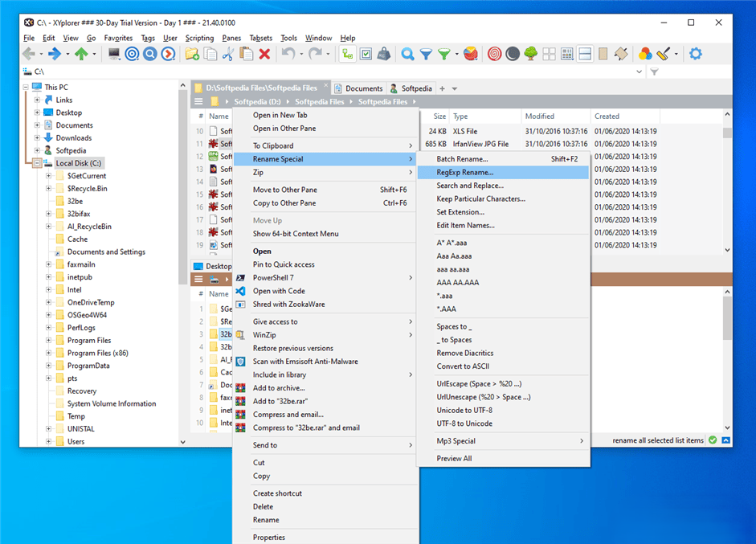Click the green tree toolbar icon
Viewport: 756px width, 544px height.
[530, 54]
